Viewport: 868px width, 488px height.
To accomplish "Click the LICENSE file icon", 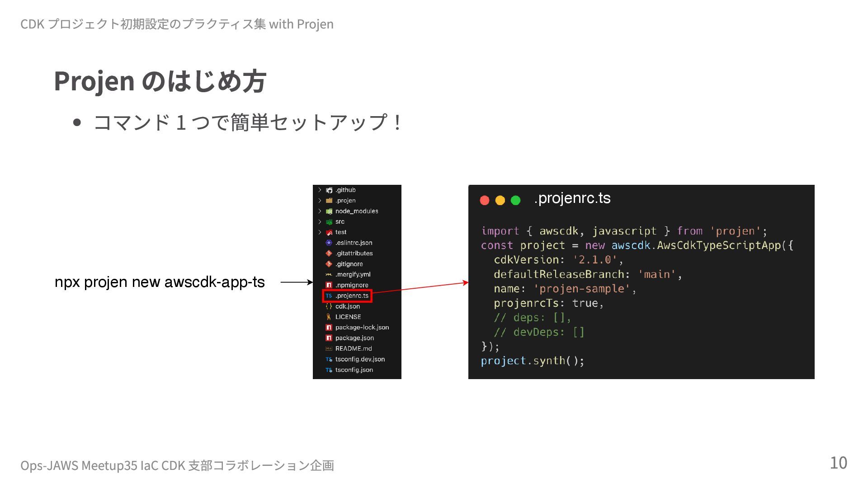I will [329, 317].
